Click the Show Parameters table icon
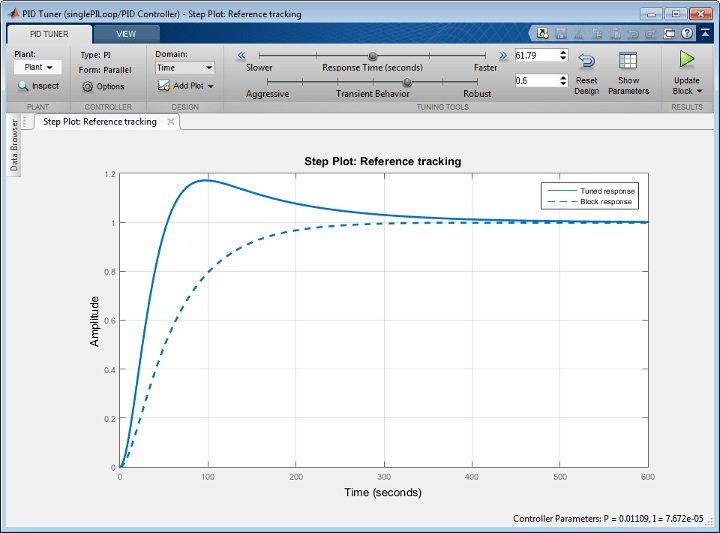Viewport: 720px width, 533px height. [x=628, y=61]
